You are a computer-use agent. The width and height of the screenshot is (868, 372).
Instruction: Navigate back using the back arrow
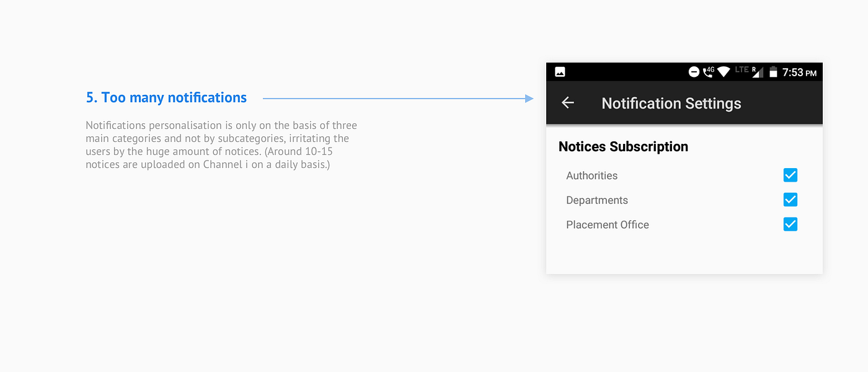pos(567,103)
